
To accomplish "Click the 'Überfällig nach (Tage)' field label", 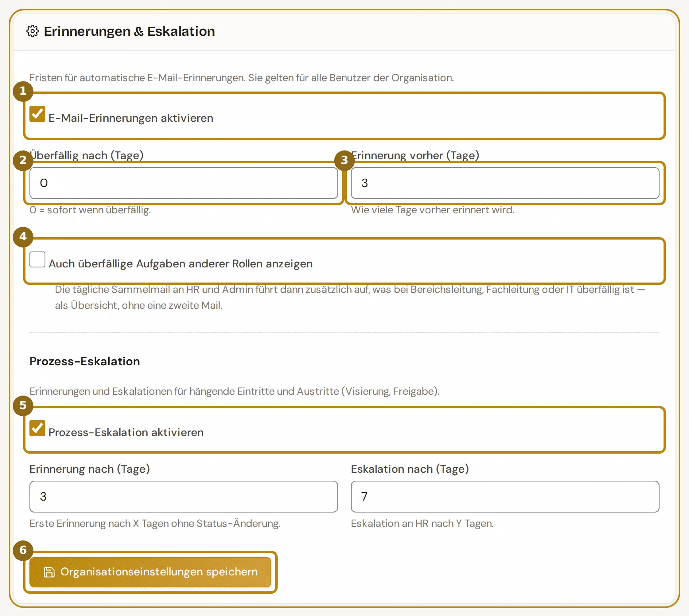I will 87,155.
